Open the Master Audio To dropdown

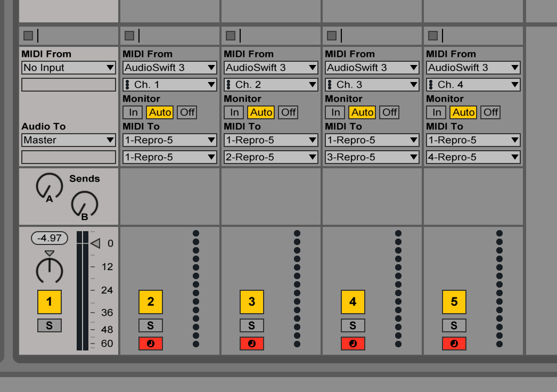click(69, 140)
